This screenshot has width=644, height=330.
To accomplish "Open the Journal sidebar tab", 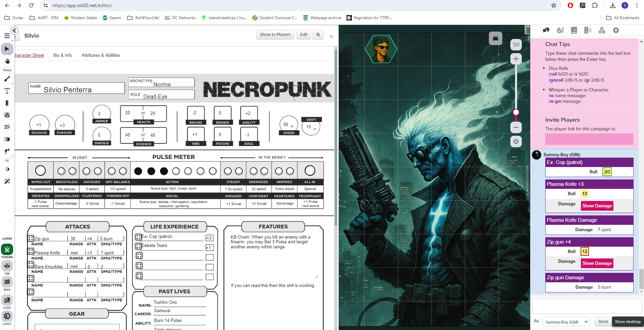I will pos(574,31).
